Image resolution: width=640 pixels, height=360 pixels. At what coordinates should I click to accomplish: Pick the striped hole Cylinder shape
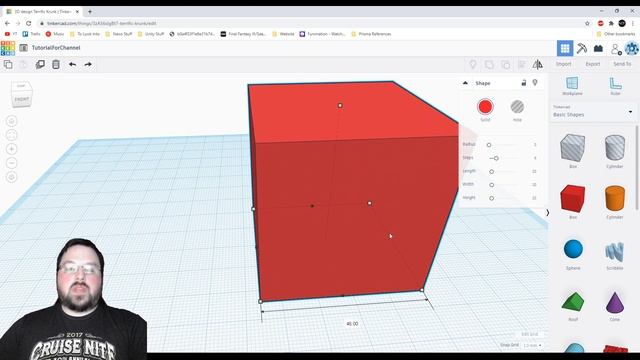615,148
